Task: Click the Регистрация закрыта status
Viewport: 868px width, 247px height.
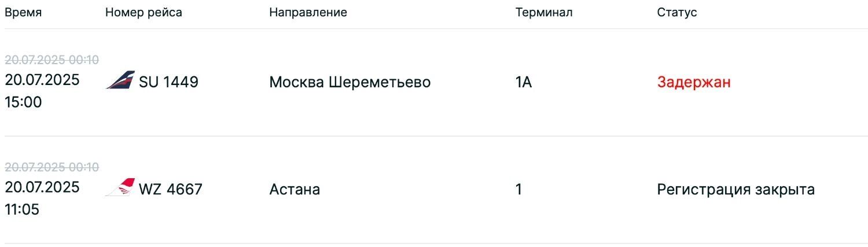Action: click(735, 189)
